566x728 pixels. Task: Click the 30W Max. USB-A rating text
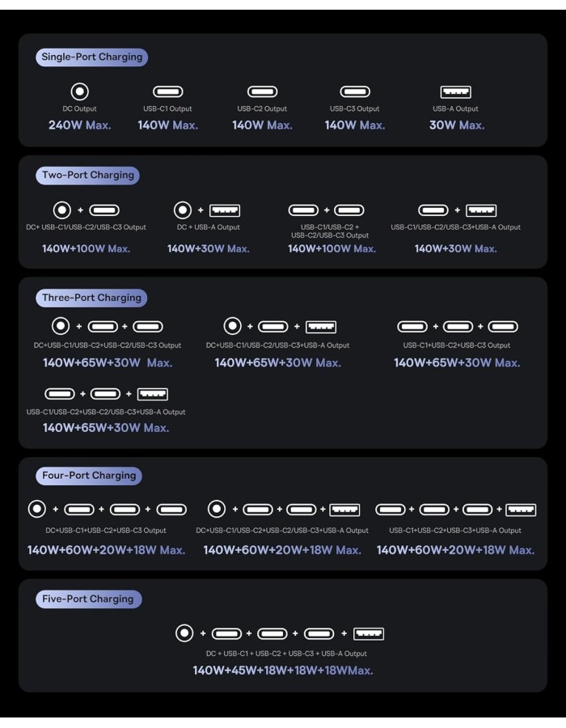click(457, 125)
